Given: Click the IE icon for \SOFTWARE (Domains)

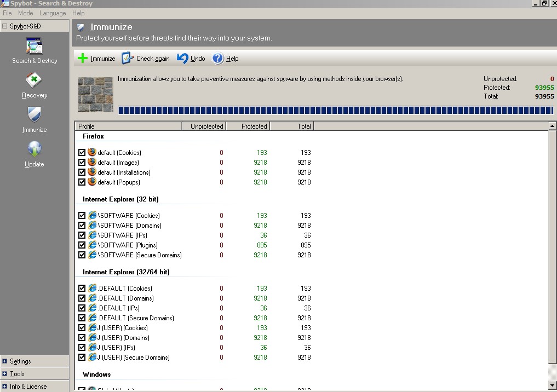Looking at the screenshot, I should (93, 225).
